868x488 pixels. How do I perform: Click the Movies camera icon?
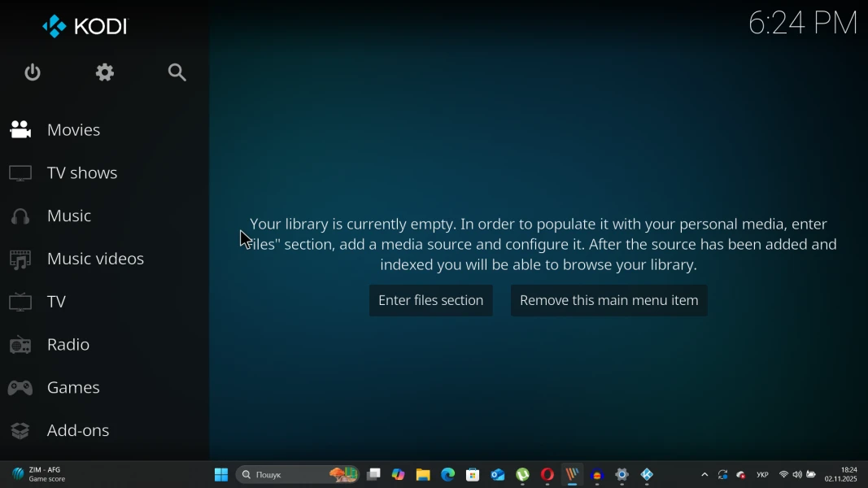tap(20, 130)
